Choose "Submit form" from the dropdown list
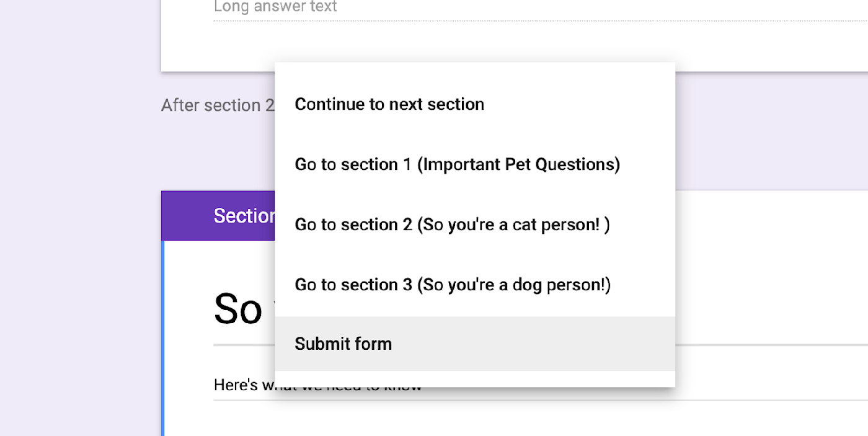This screenshot has height=436, width=868. pos(343,344)
